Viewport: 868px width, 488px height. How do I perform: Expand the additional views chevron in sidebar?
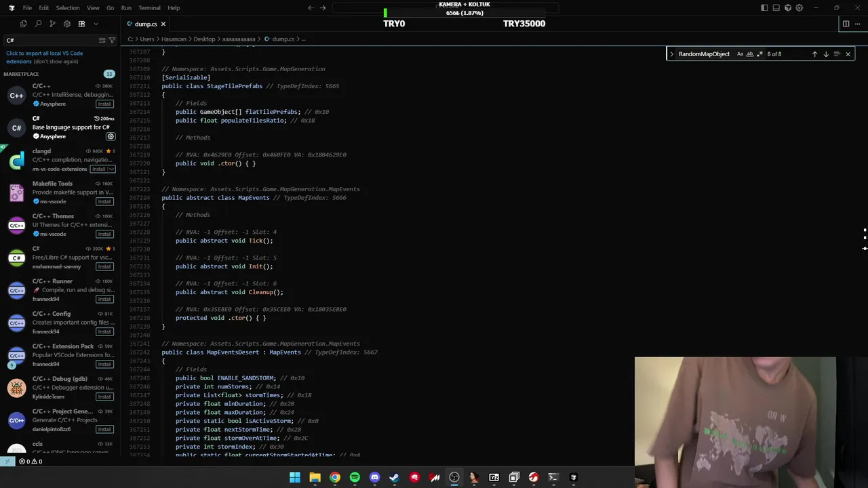click(96, 24)
